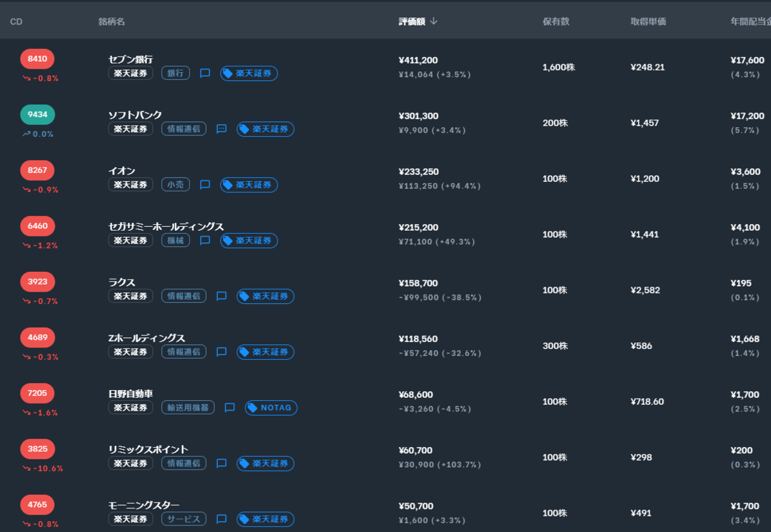Click the NOTAG tag on 日野自動車
771x532 pixels.
tap(271, 408)
